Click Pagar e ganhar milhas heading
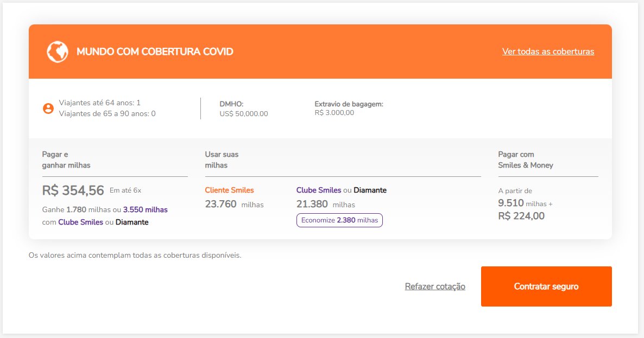This screenshot has width=644, height=338. (66, 160)
